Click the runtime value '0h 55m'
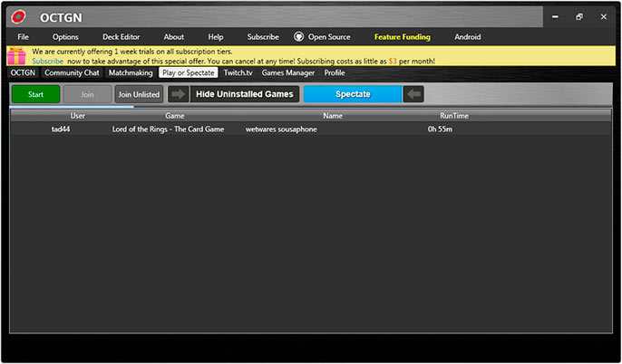 pos(440,129)
